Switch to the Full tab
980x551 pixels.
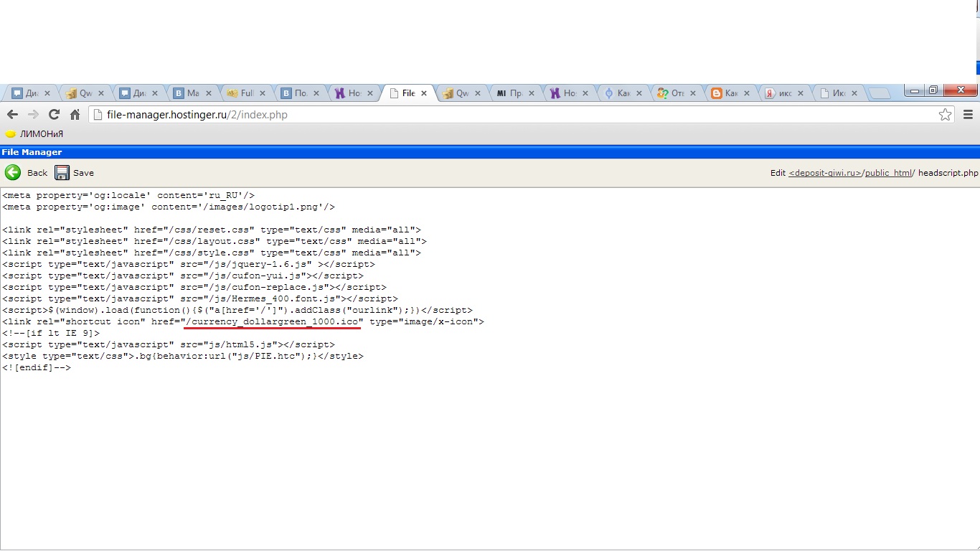point(247,93)
